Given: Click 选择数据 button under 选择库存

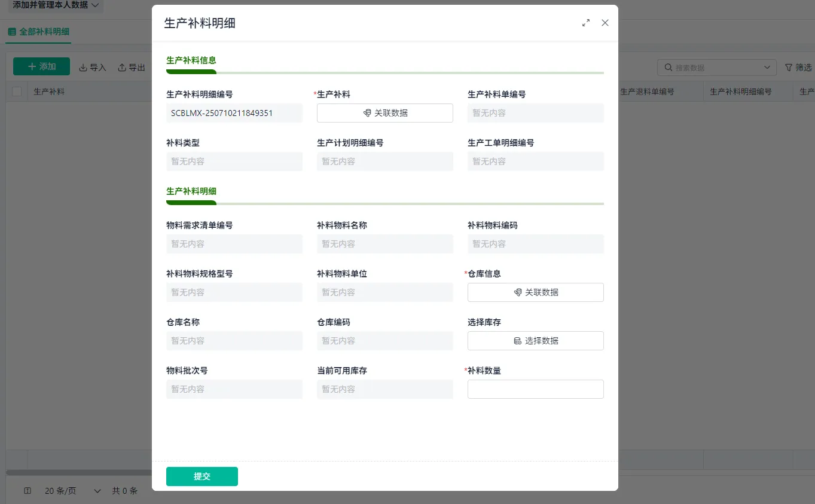Looking at the screenshot, I should 536,341.
